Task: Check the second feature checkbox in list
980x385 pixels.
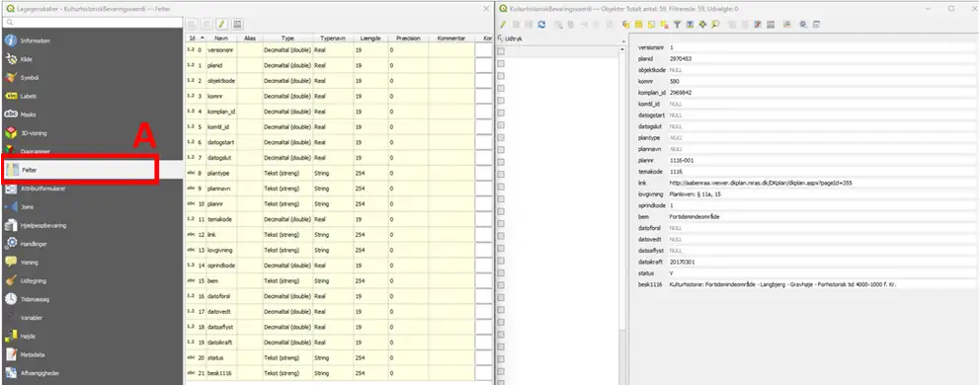Action: pos(501,63)
